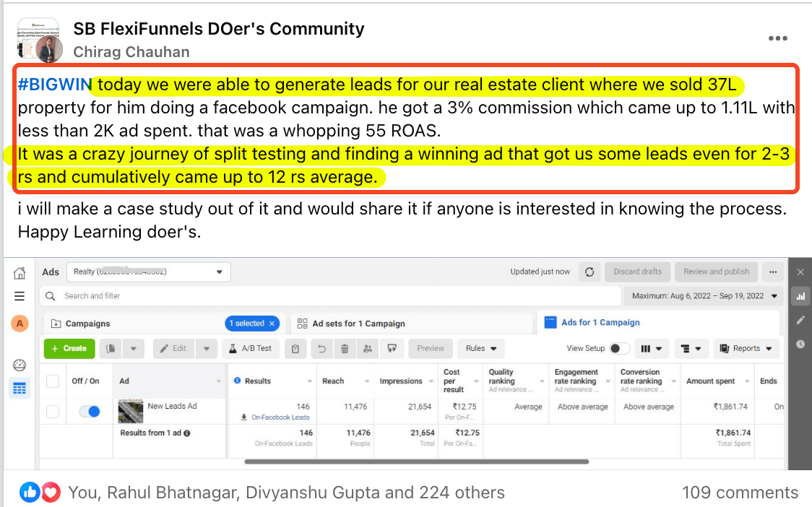
Task: Open the hamburger menu in the left sidebar
Action: 20,296
